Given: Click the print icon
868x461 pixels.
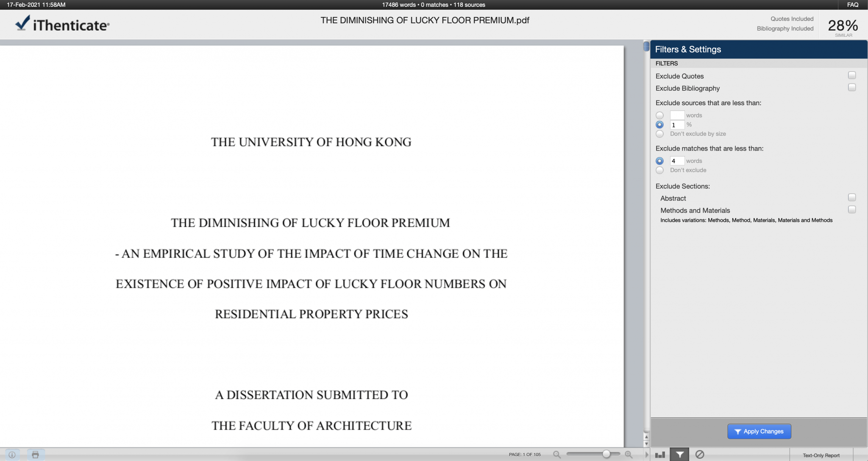Looking at the screenshot, I should (36, 455).
